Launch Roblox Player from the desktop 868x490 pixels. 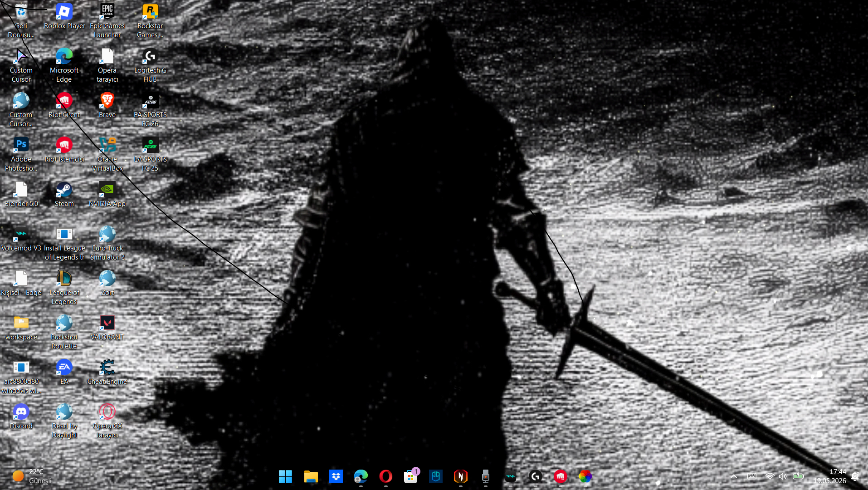(64, 17)
